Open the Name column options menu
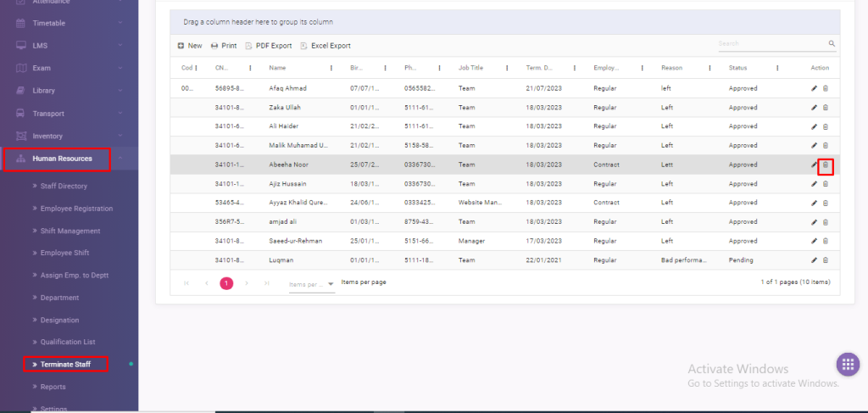This screenshot has height=413, width=868. click(331, 68)
